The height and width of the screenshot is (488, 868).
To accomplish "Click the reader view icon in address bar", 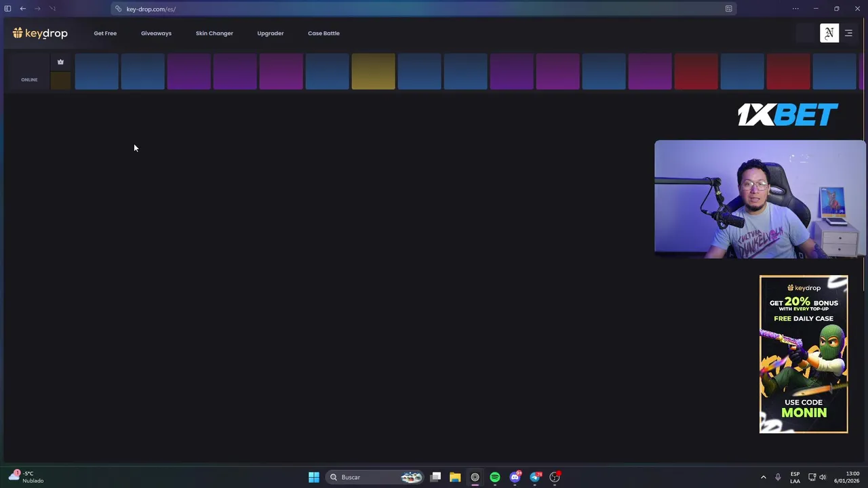I will coord(728,9).
